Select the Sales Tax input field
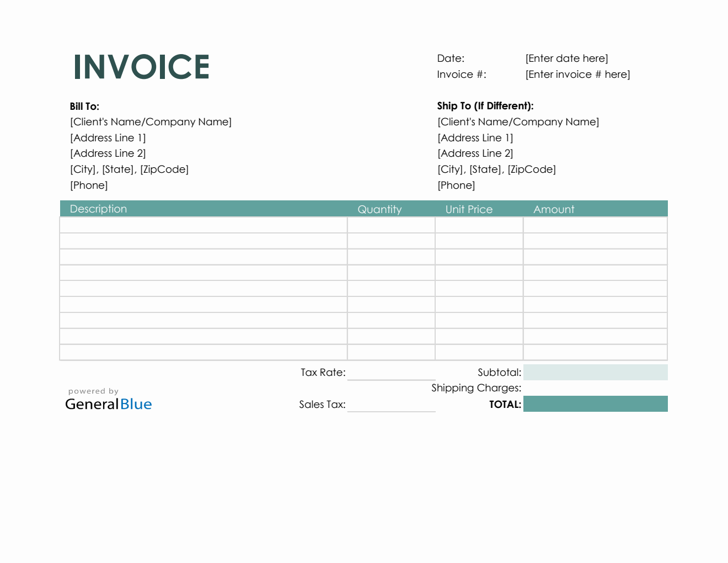This screenshot has width=728, height=563. point(392,405)
